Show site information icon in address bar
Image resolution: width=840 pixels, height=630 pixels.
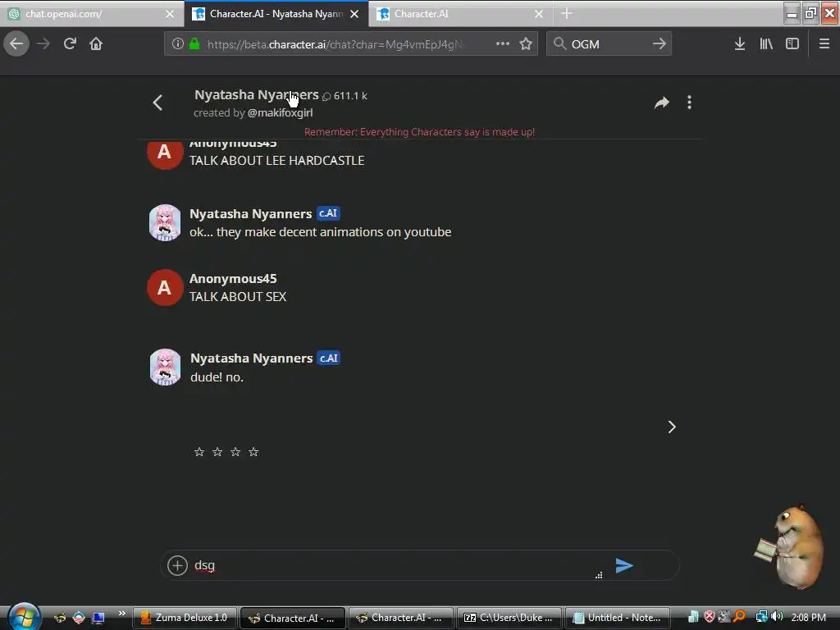(x=178, y=44)
